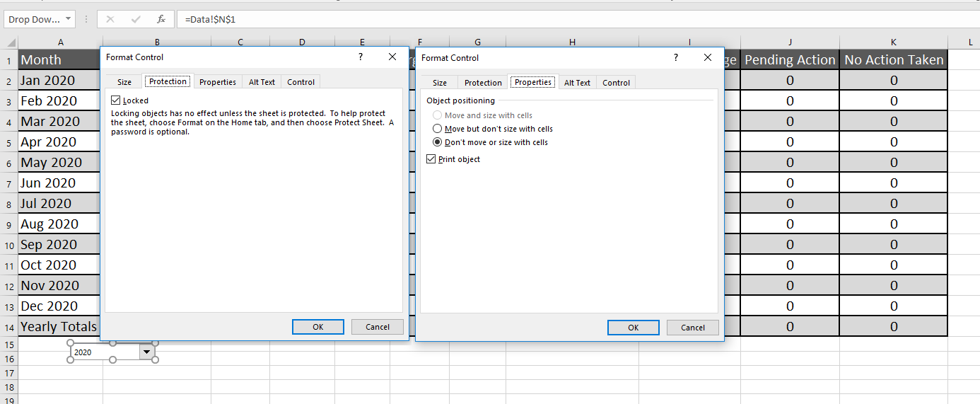The image size is (980, 404).
Task: Click the formula bar enter checkmark icon
Action: click(x=136, y=20)
